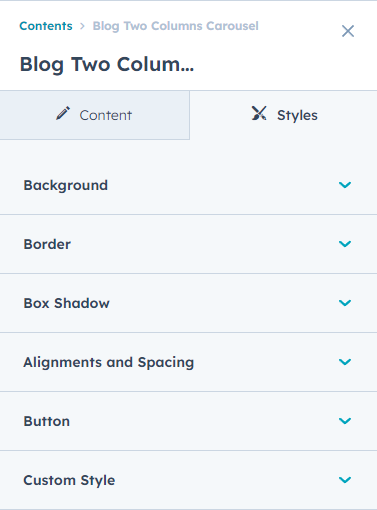Expand Alignments and Spacing chevron

coord(345,362)
